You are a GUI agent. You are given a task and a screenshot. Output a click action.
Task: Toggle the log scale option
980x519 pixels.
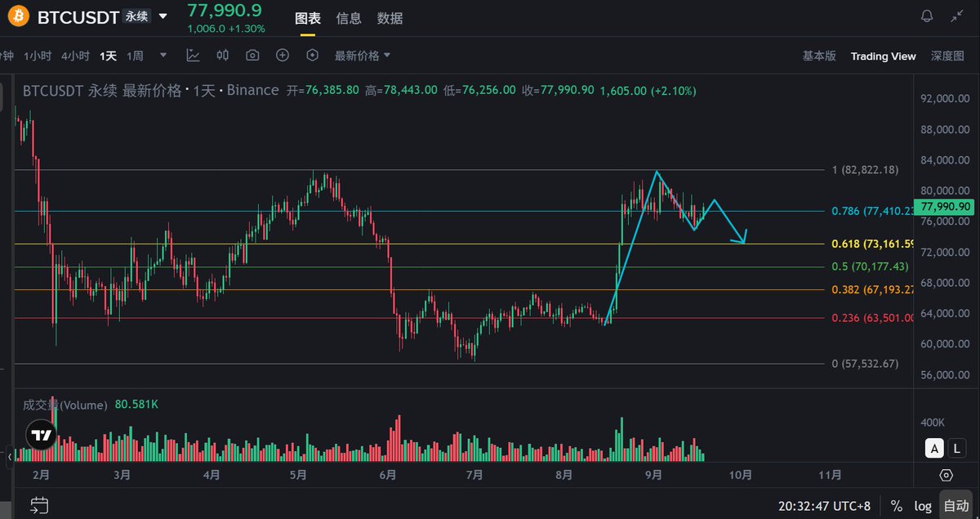(923, 506)
